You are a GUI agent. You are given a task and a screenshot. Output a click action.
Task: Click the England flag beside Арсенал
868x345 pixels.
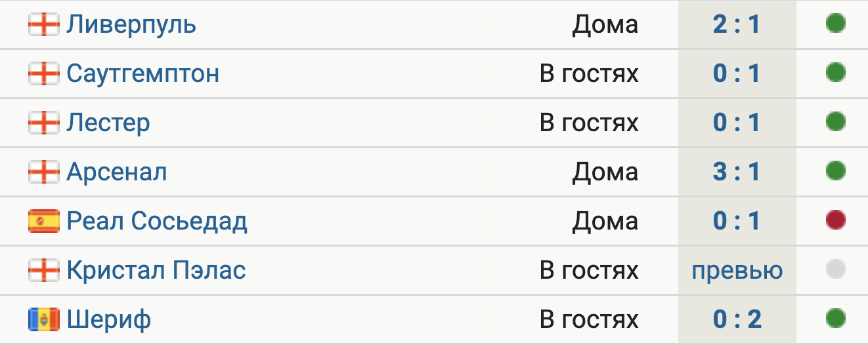tap(44, 172)
